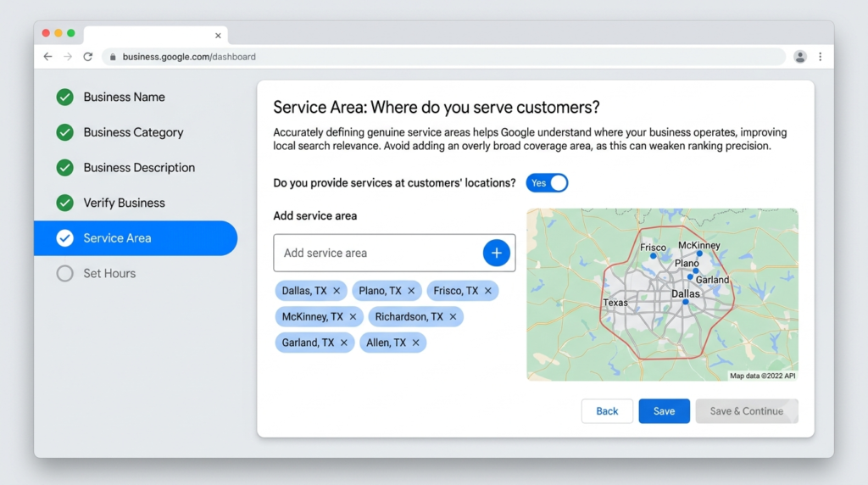Click the Back button

click(607, 411)
